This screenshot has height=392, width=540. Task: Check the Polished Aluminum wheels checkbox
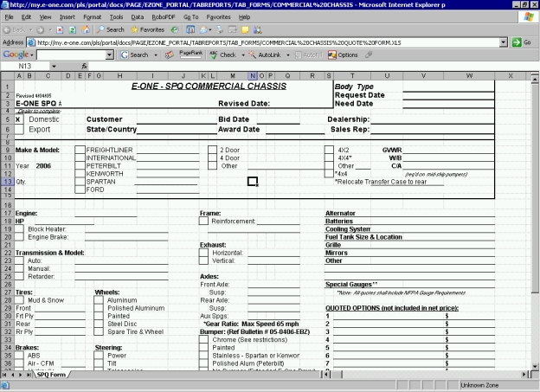tap(99, 308)
